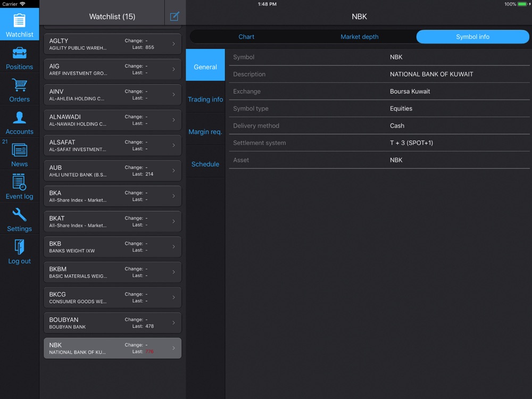This screenshot has width=532, height=399.
Task: Open the Watchlist clipboard icon in sidebar
Action: 19,20
